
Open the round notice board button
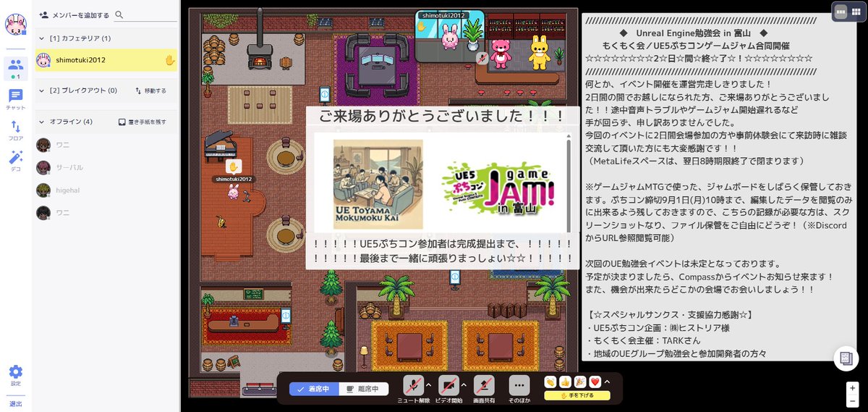846,359
